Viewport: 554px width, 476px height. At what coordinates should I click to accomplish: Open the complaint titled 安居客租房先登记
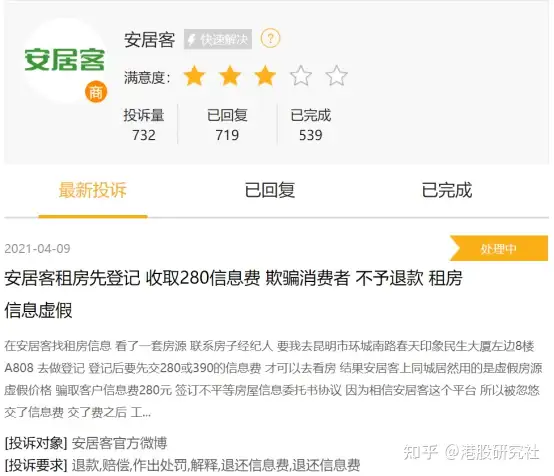pos(233,294)
